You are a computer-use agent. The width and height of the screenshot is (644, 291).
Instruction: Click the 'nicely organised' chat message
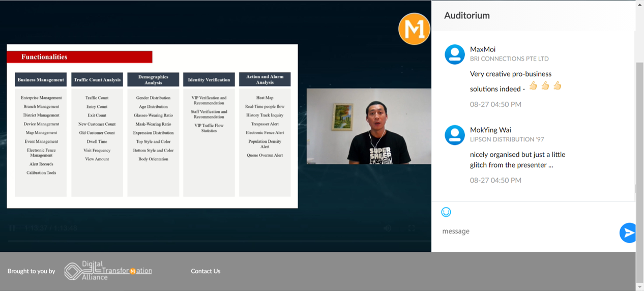pyautogui.click(x=518, y=160)
